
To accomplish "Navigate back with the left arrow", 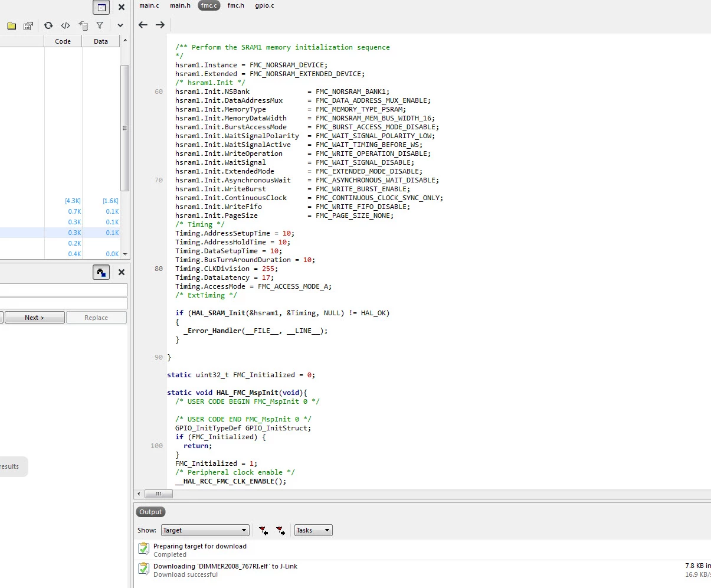I will [143, 25].
